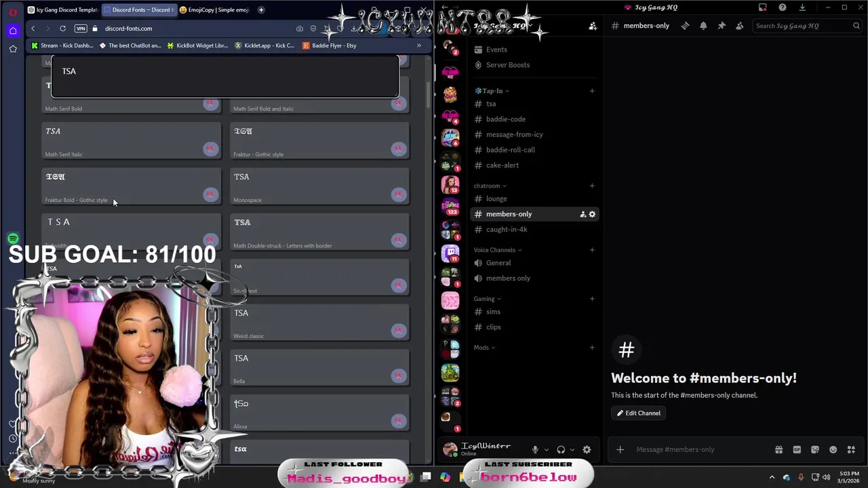Show pinned messages in Discord header
The height and width of the screenshot is (488, 868).
point(722,26)
